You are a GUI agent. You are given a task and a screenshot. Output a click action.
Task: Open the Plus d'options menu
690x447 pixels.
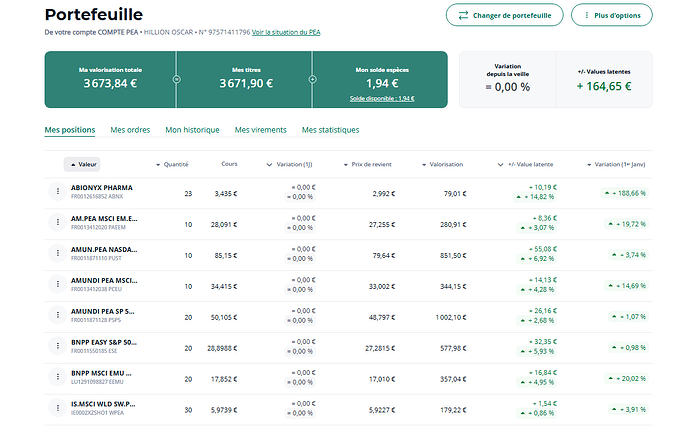pos(611,15)
